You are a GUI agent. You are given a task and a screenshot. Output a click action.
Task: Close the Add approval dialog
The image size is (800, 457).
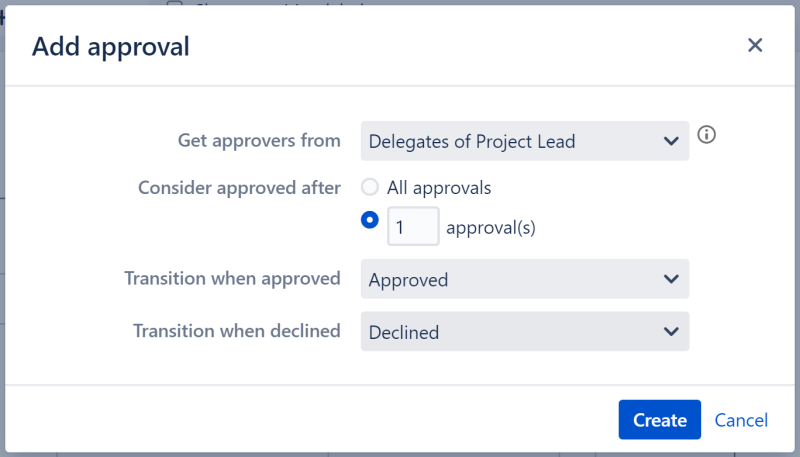pyautogui.click(x=755, y=45)
